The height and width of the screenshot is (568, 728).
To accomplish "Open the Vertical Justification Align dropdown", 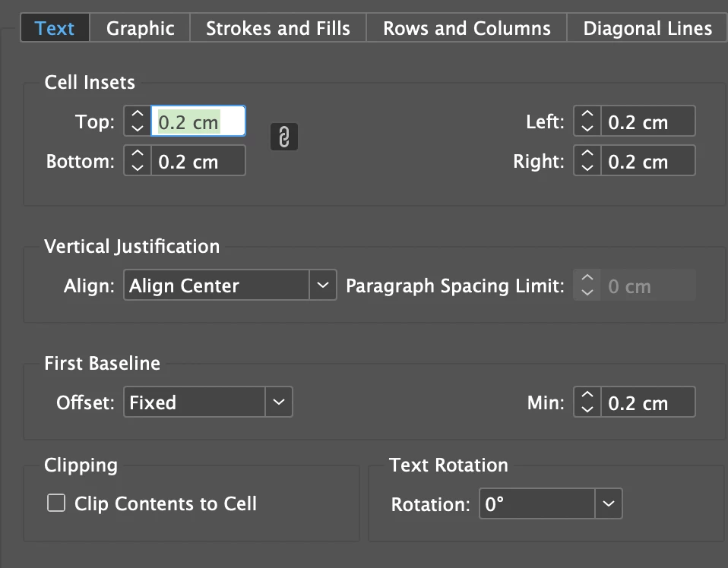I will coord(322,286).
